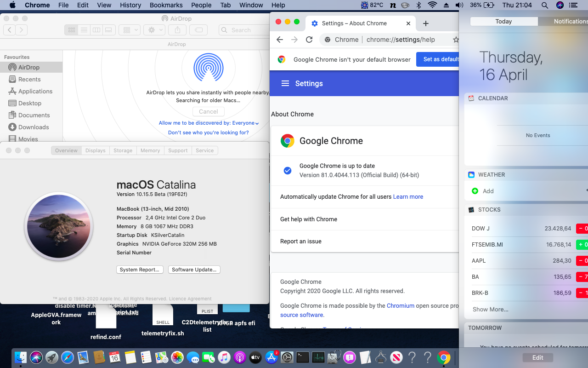Click Show More in Stocks widget

click(491, 309)
